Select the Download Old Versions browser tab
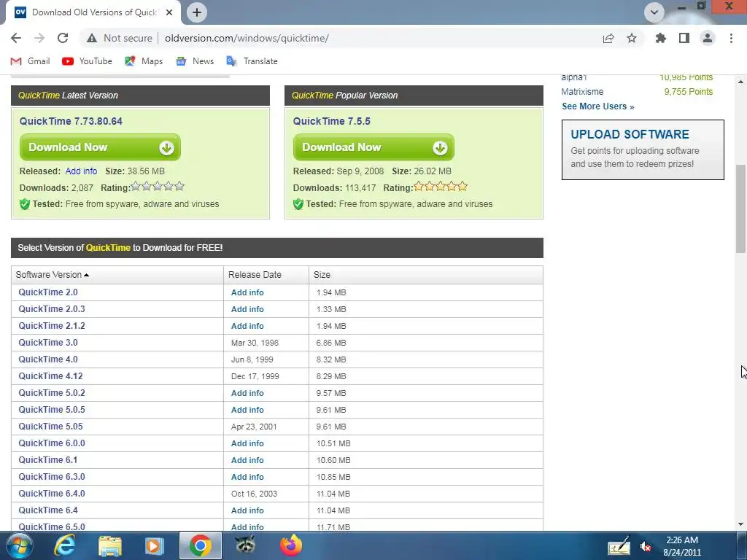Viewport: 747px width, 560px height. tap(93, 12)
